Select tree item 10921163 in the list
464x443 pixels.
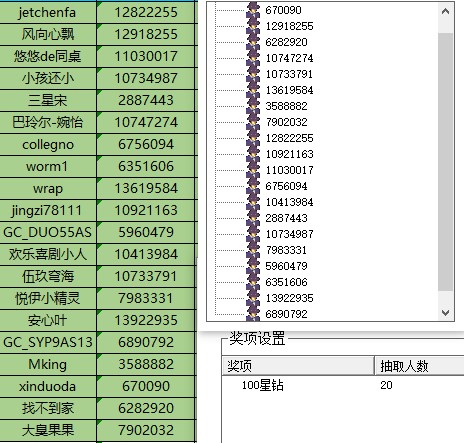pyautogui.click(x=289, y=154)
